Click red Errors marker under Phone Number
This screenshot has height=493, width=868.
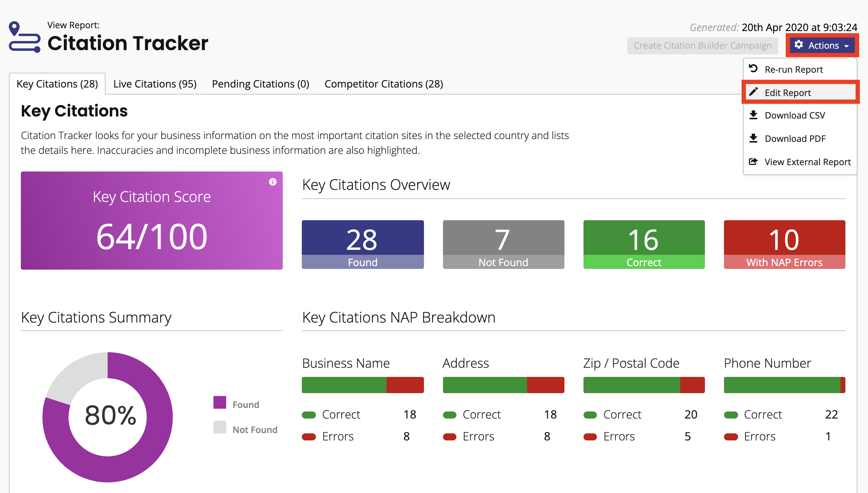tap(731, 437)
